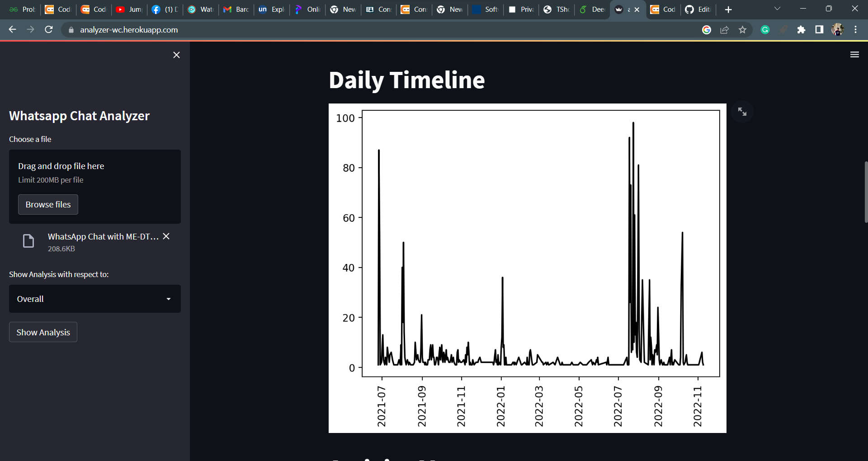Click Show Analysis button
Image resolution: width=868 pixels, height=461 pixels.
[x=43, y=332]
